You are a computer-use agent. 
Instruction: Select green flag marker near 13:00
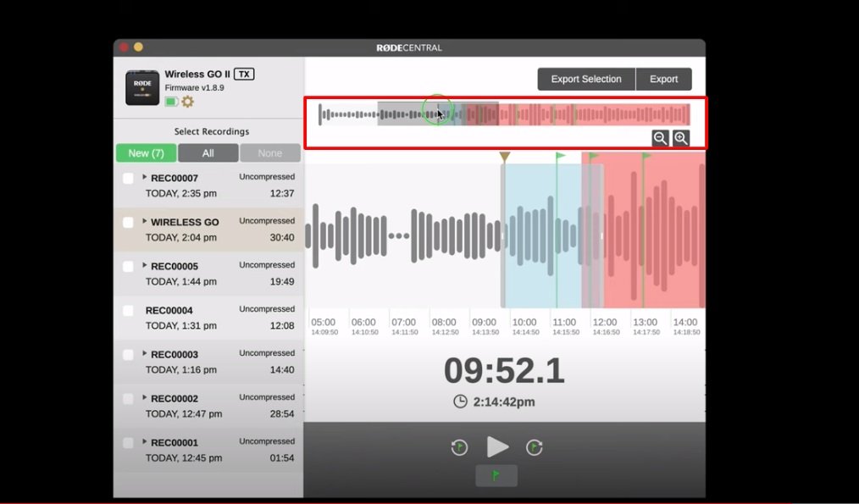point(646,156)
